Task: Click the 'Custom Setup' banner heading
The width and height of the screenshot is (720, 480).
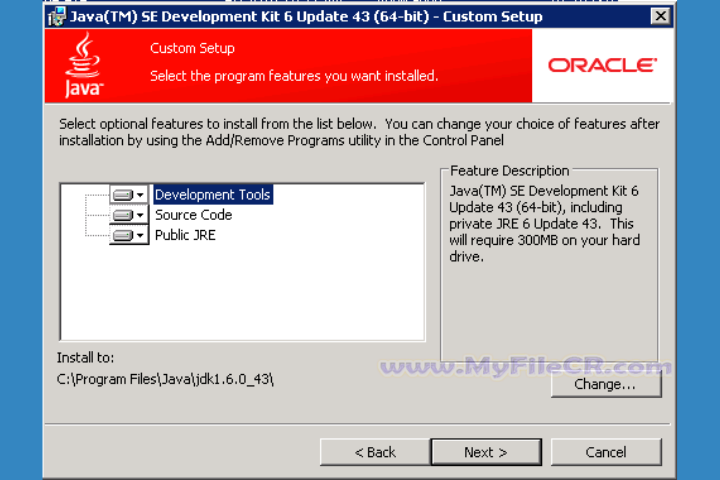Action: 192,48
